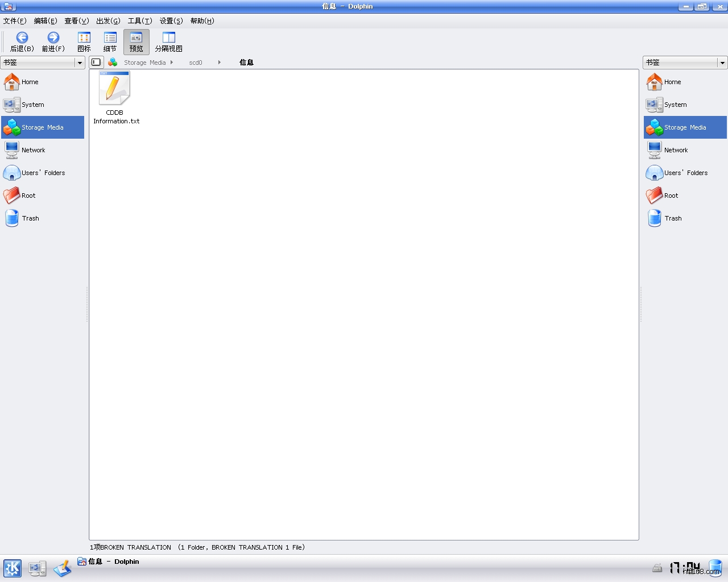This screenshot has height=582, width=728.
Task: Open Network in the right bookmarks panel
Action: pos(676,150)
